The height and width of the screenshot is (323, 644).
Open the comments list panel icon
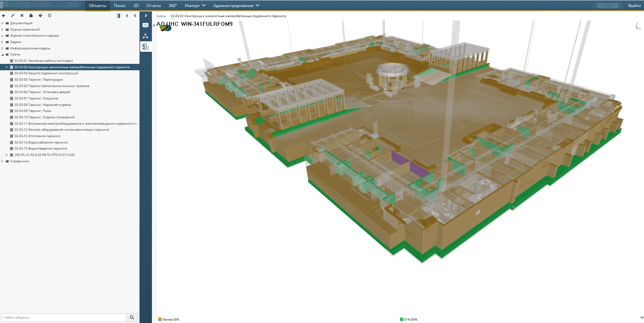point(146,26)
